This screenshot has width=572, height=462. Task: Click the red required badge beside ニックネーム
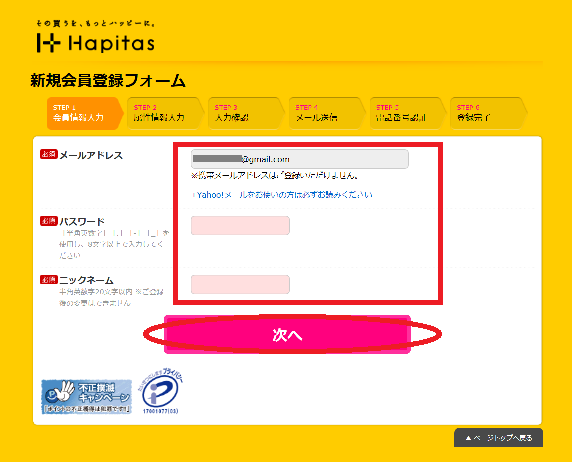[49, 280]
